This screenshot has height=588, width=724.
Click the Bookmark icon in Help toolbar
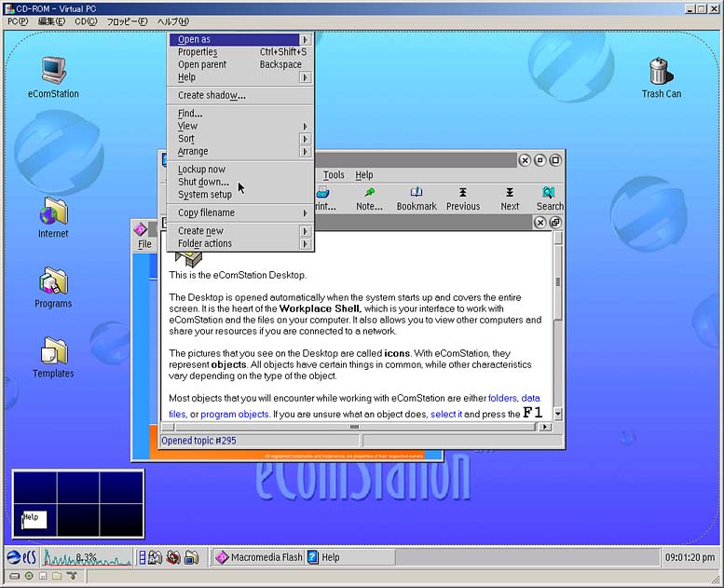point(417,192)
